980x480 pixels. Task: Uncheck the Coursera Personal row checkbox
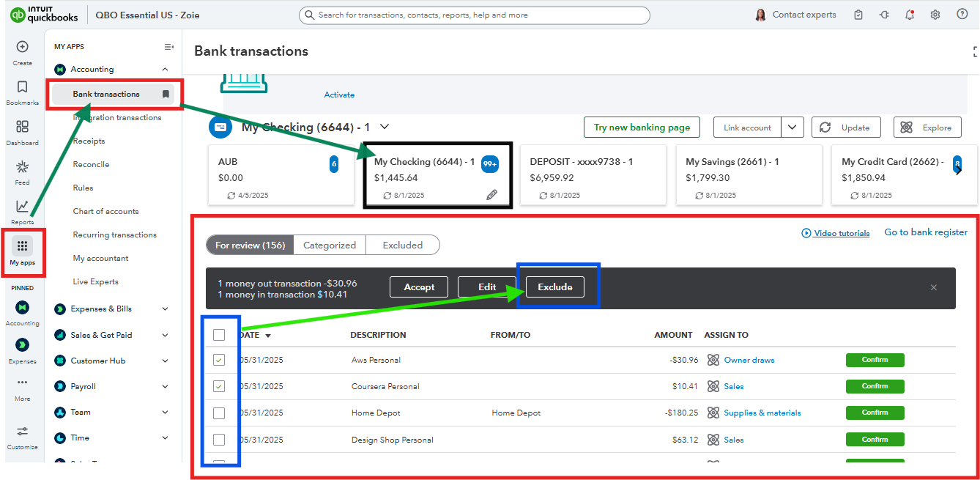[219, 386]
